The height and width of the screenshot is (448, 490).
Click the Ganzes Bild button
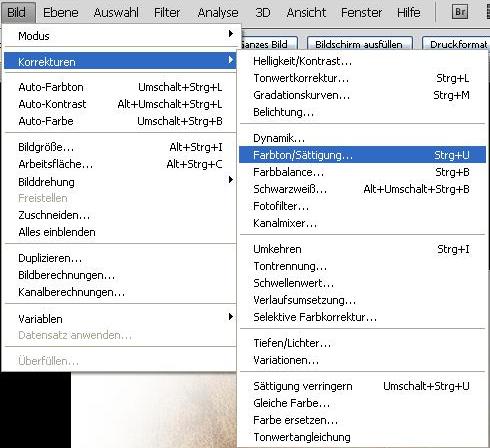(x=269, y=44)
